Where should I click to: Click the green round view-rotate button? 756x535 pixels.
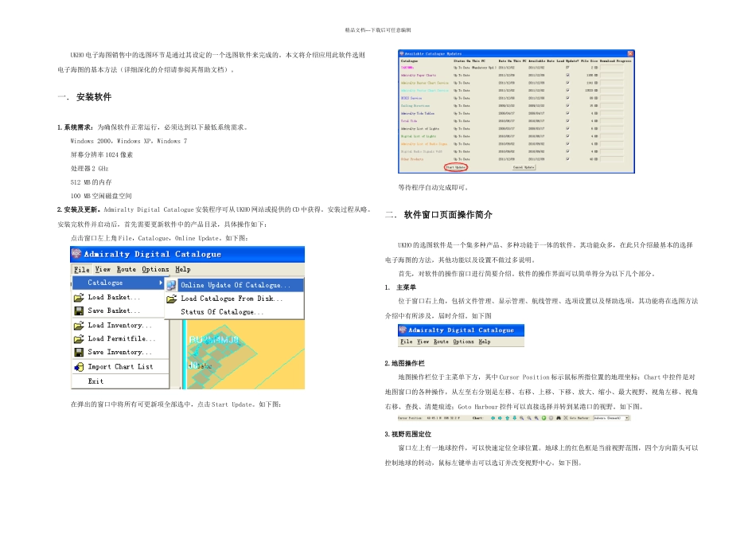coord(544,418)
